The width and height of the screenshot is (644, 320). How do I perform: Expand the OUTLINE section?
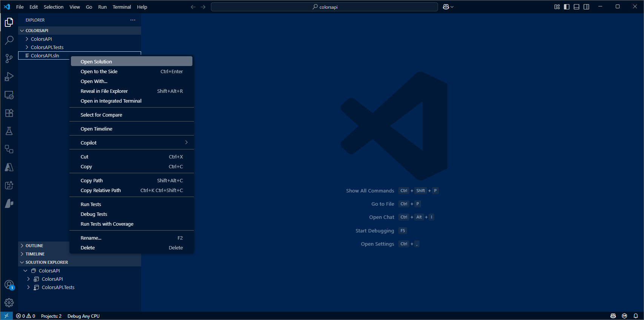pos(34,246)
